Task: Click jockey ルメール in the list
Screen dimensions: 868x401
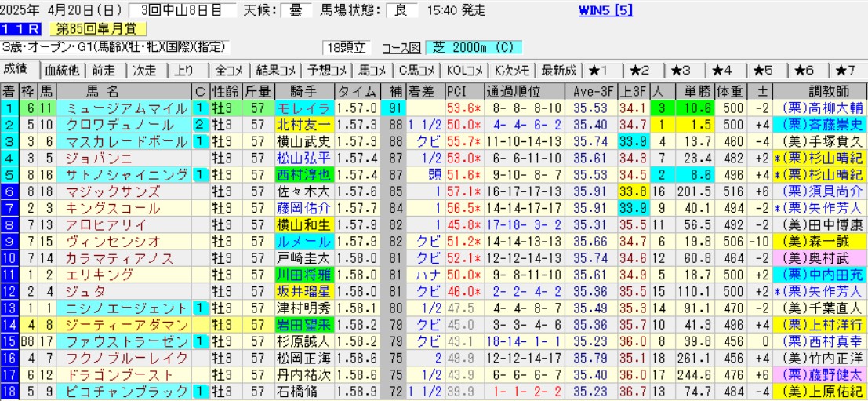Action: [303, 241]
